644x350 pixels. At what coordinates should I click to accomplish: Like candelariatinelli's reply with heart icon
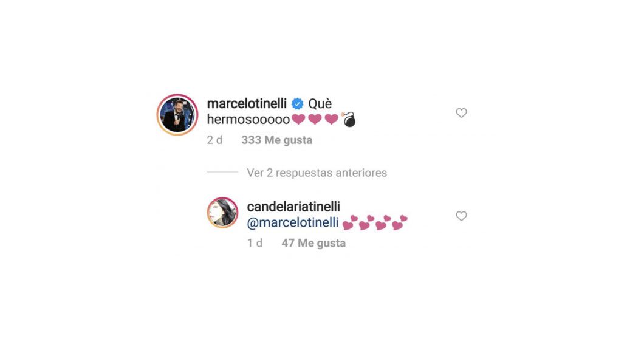(x=461, y=216)
